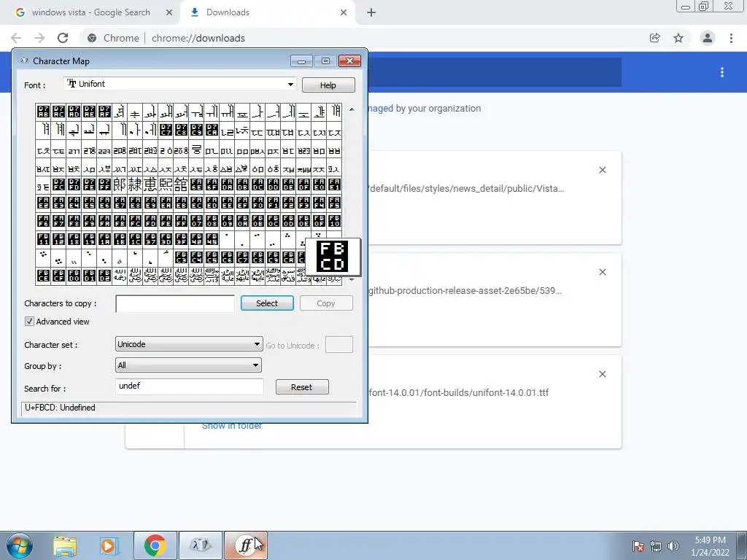This screenshot has height=560, width=747.
Task: Open the Downloads page more actions menu
Action: [722, 72]
